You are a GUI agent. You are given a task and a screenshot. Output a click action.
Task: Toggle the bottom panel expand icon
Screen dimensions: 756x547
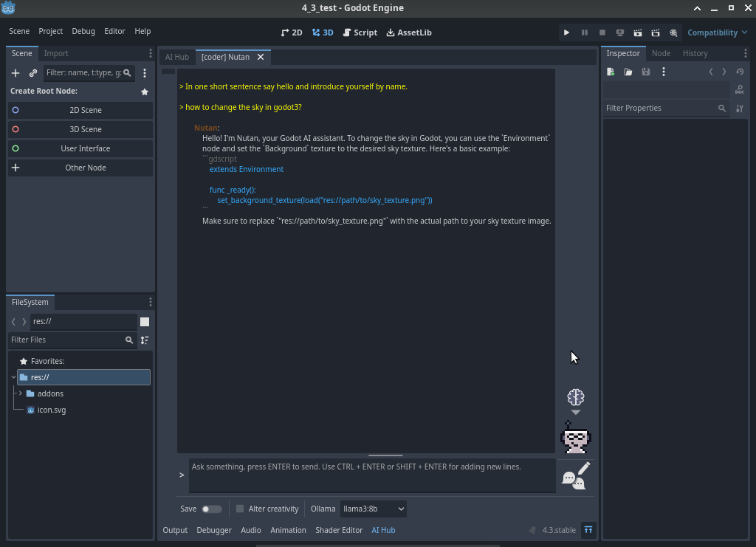[x=588, y=530]
